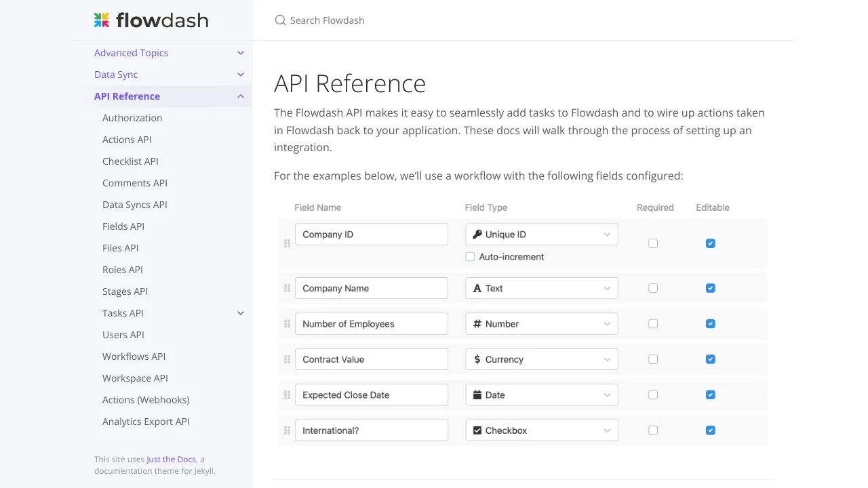Grab the Contract Value row drag handle

pyautogui.click(x=287, y=359)
